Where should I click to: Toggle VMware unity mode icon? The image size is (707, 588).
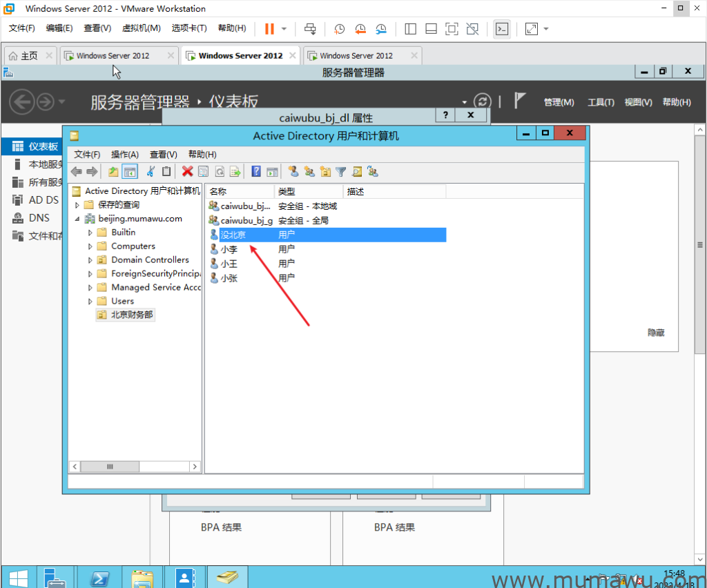(x=472, y=29)
